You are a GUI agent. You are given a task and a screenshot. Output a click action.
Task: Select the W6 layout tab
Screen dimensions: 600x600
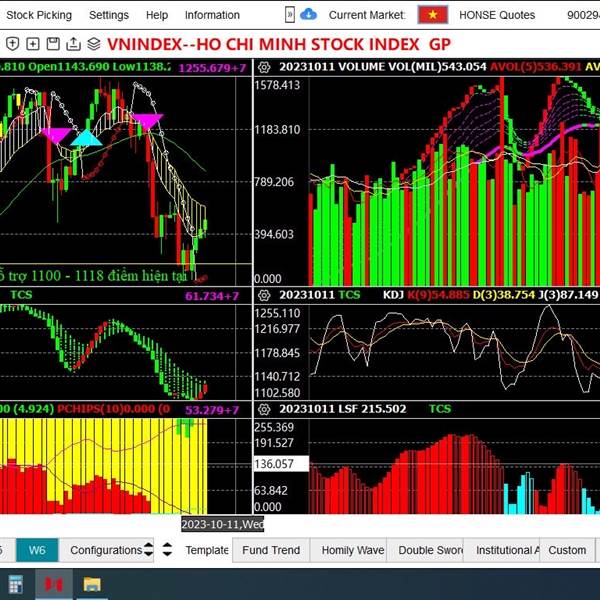click(x=37, y=550)
